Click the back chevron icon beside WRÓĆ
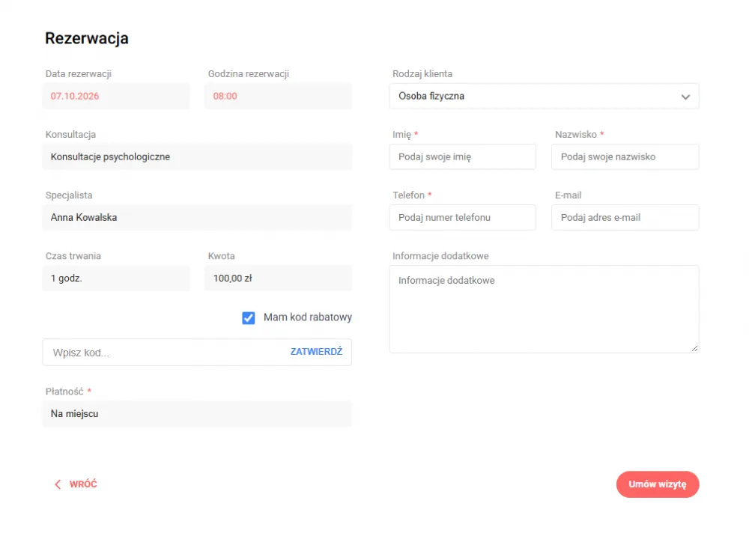Image resolution: width=749 pixels, height=560 pixels. click(58, 484)
